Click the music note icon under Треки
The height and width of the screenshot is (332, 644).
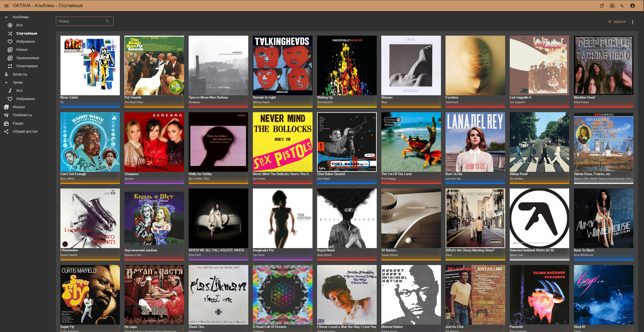[x=10, y=91]
